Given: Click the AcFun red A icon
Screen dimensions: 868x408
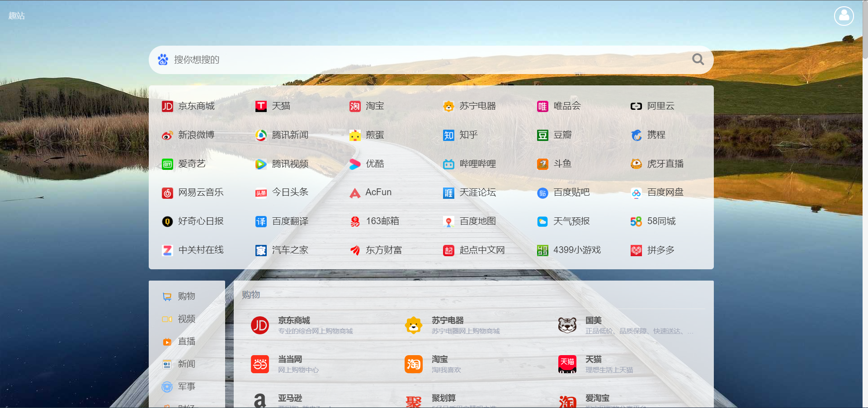Looking at the screenshot, I should tap(355, 193).
